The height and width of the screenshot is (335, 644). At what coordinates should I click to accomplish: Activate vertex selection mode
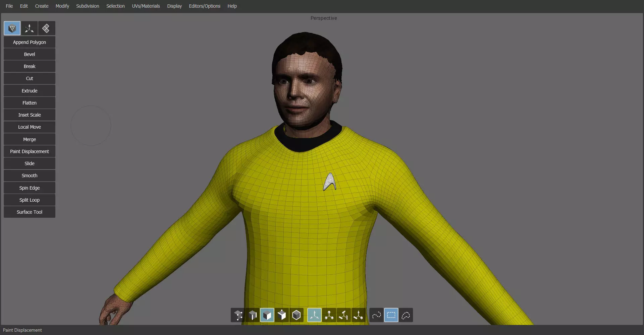click(238, 315)
